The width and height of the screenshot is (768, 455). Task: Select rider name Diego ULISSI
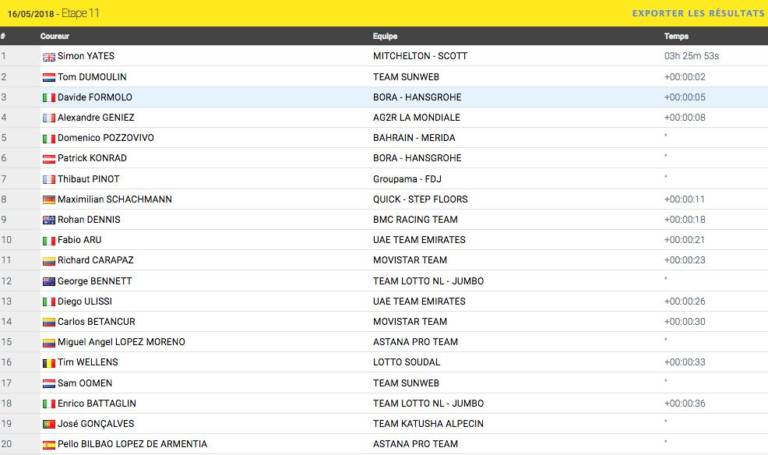pyautogui.click(x=85, y=301)
